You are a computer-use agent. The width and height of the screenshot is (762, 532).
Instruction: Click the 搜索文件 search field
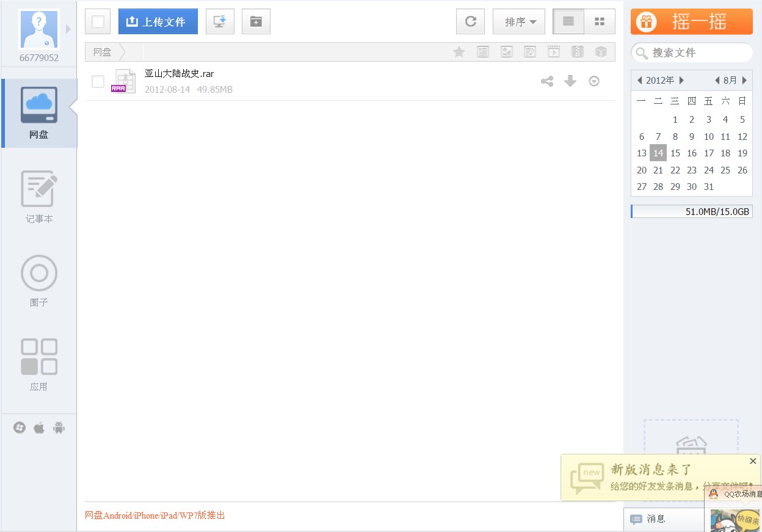pos(692,53)
